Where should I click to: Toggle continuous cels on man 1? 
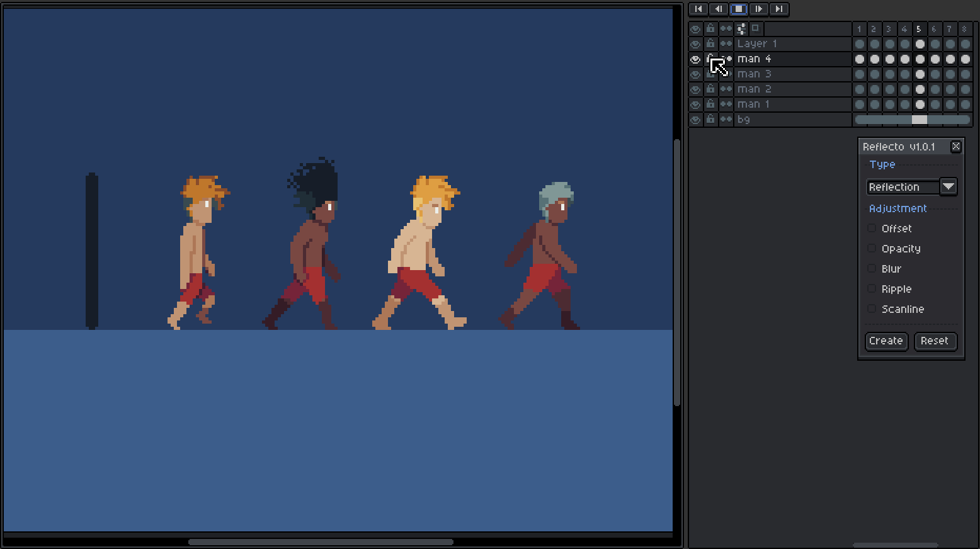tap(726, 105)
